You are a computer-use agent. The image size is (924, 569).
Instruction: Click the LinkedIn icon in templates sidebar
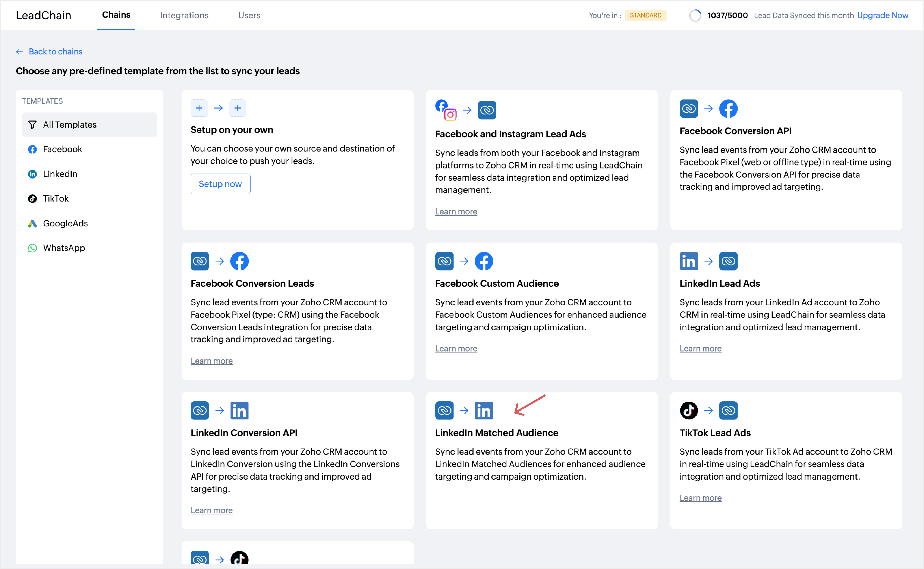click(x=32, y=174)
